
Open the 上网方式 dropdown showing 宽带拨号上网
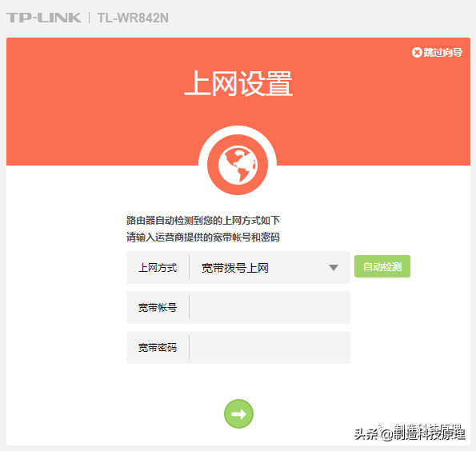coord(270,268)
